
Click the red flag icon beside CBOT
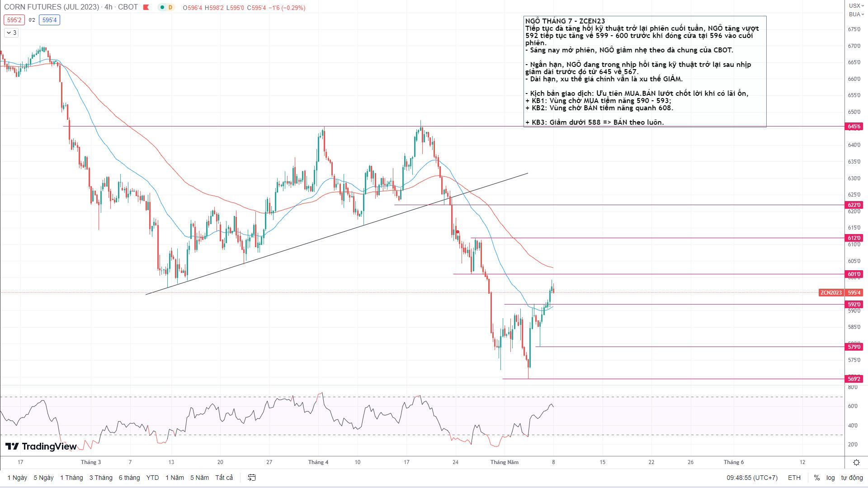pyautogui.click(x=146, y=7)
